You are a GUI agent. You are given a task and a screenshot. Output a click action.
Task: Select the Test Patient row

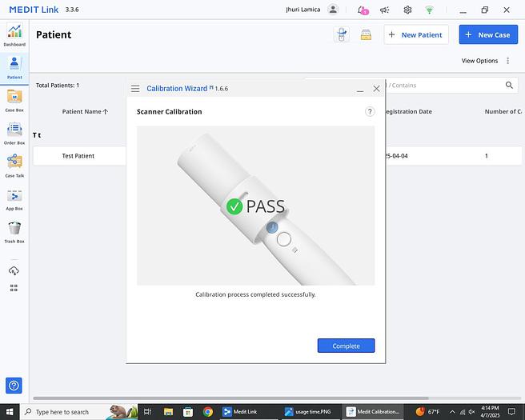point(78,156)
